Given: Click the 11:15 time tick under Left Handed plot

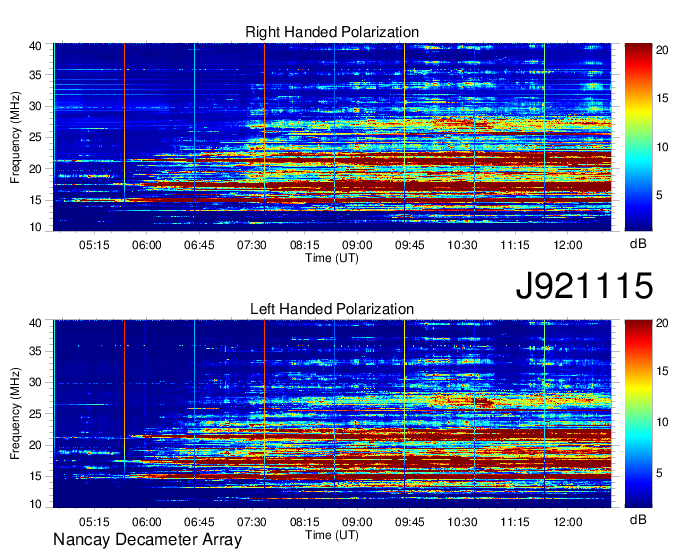Looking at the screenshot, I should pyautogui.click(x=515, y=522).
